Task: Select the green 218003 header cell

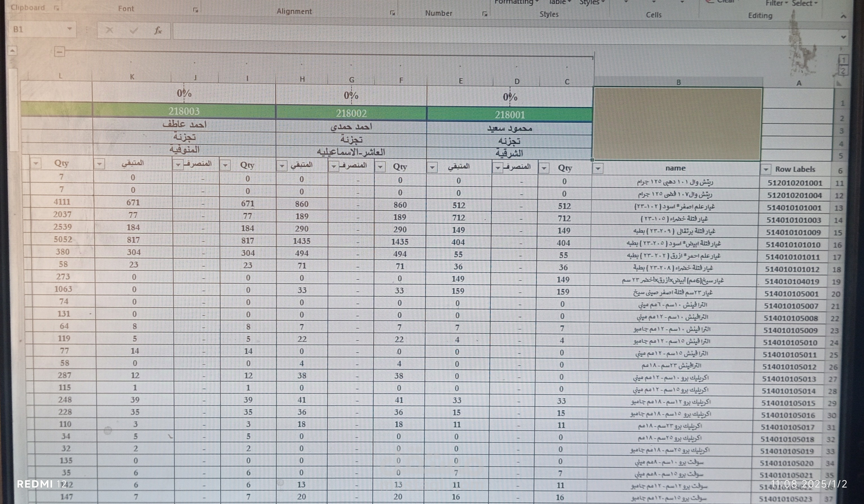Action: pos(184,111)
